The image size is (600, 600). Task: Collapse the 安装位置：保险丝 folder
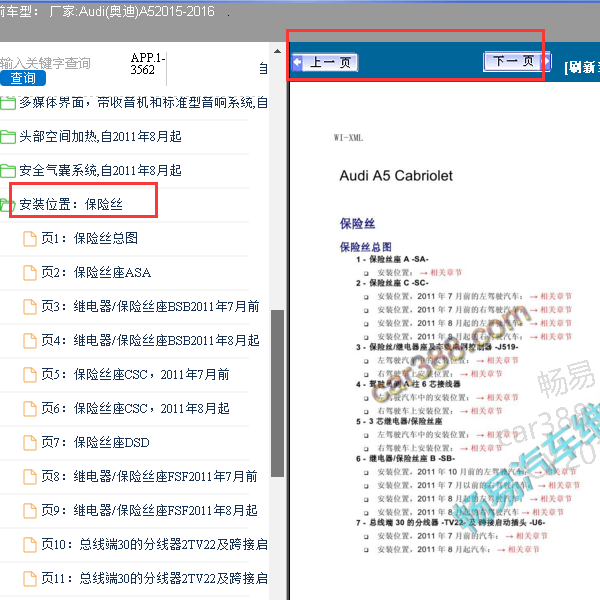71,204
